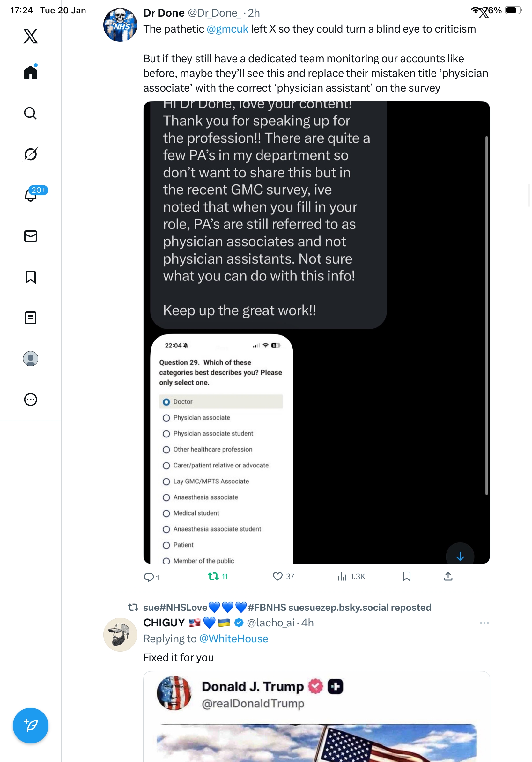Open share options for Dr Done's post
Screen dimensions: 532x762
[448, 577]
